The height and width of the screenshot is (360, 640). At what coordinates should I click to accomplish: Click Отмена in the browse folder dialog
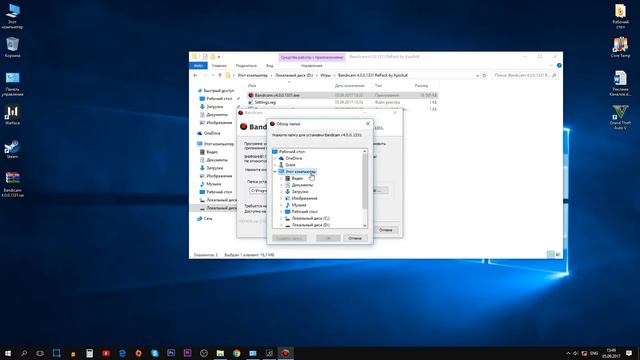[x=355, y=238]
